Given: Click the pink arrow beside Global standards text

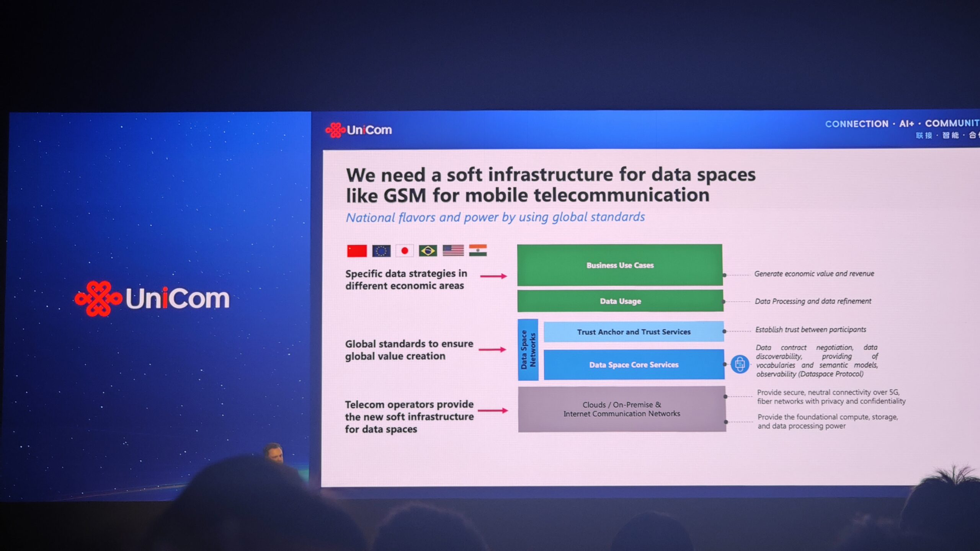Looking at the screenshot, I should tap(492, 349).
